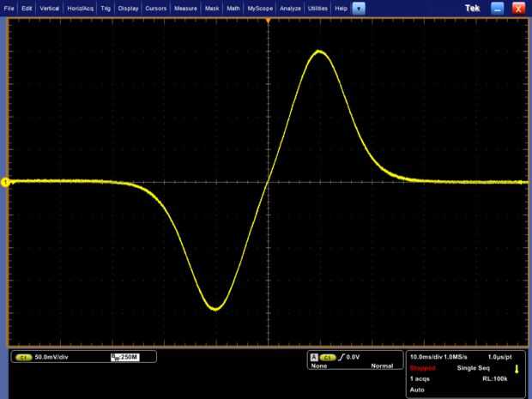532x399 pixels.
Task: Click the RL:100k record length readout
Action: 495,379
